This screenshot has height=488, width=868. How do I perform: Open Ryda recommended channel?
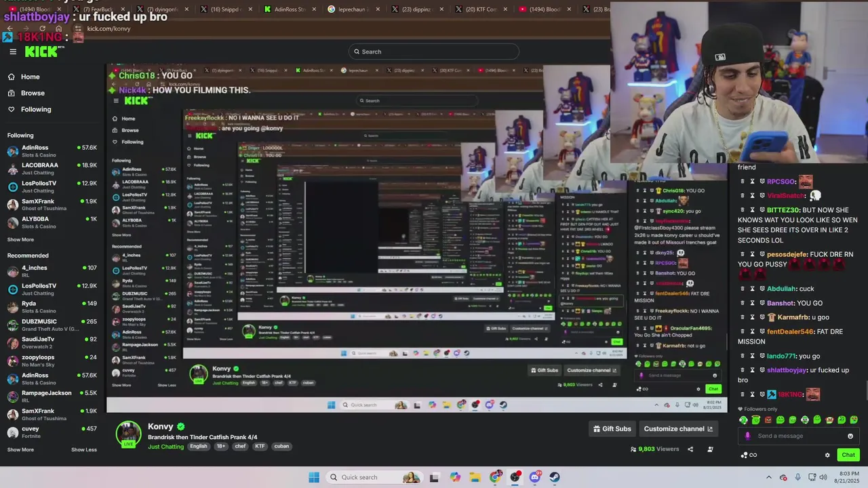point(52,307)
